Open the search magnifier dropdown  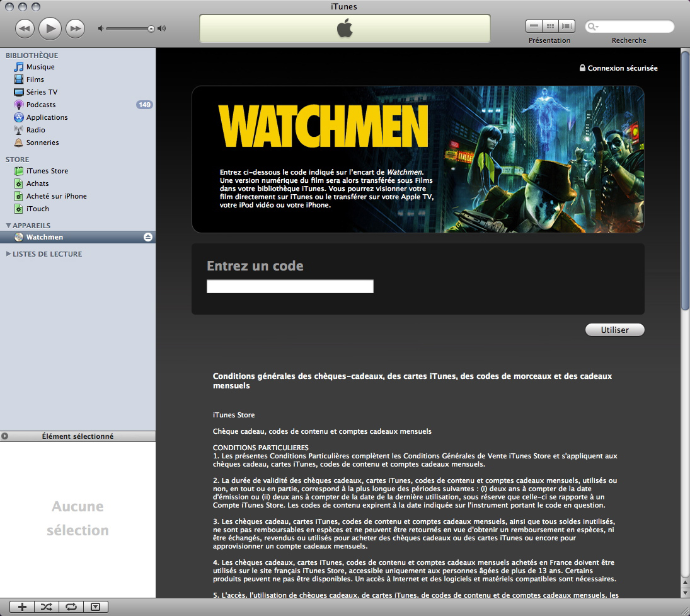[x=593, y=27]
